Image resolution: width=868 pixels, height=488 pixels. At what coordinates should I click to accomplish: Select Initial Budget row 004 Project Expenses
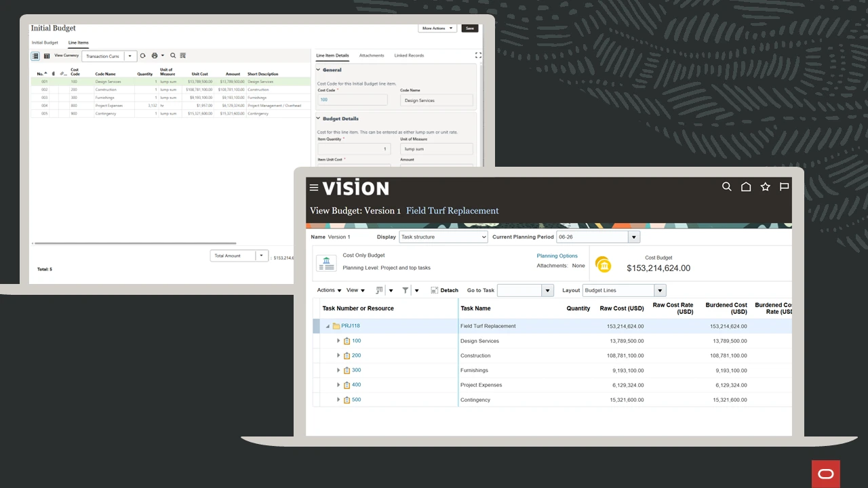170,106
